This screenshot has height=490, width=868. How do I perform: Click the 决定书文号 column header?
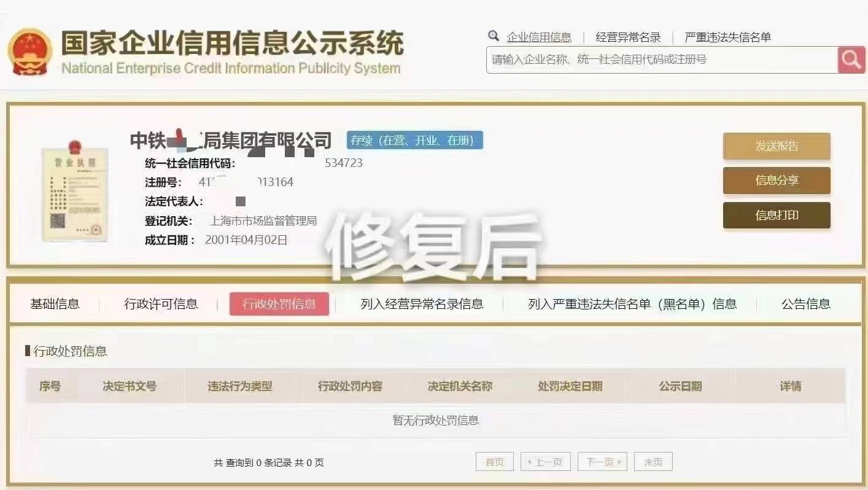[130, 386]
